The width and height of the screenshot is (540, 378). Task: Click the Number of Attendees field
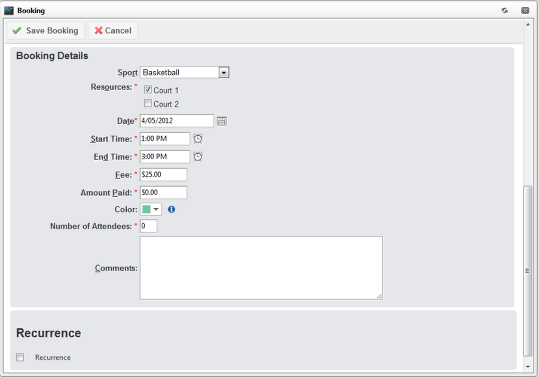(148, 226)
